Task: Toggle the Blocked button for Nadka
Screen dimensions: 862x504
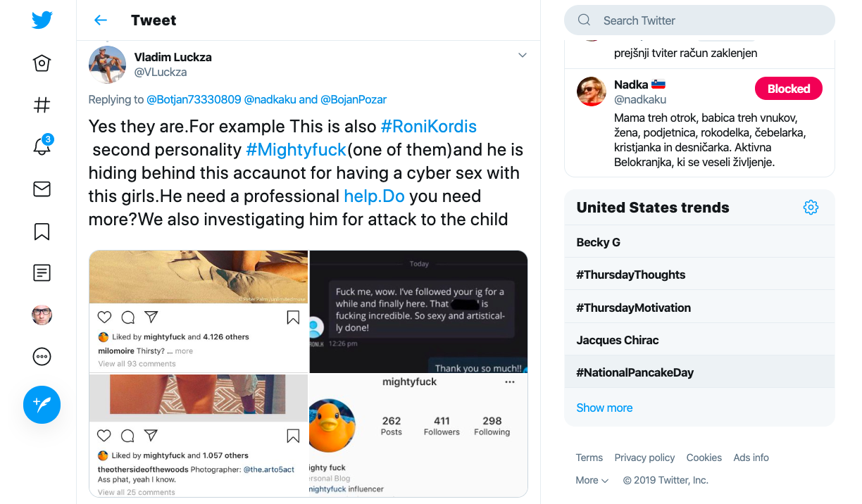Action: click(789, 89)
